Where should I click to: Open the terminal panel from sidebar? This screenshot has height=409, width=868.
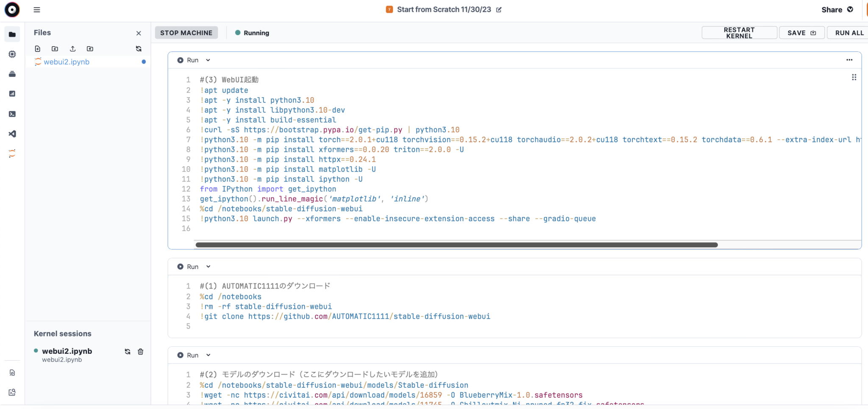point(12,114)
